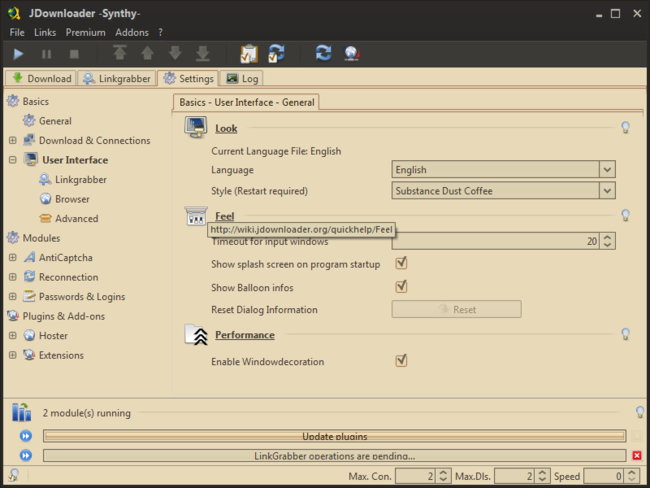Open the File menu
The image size is (650, 488).
17,32
